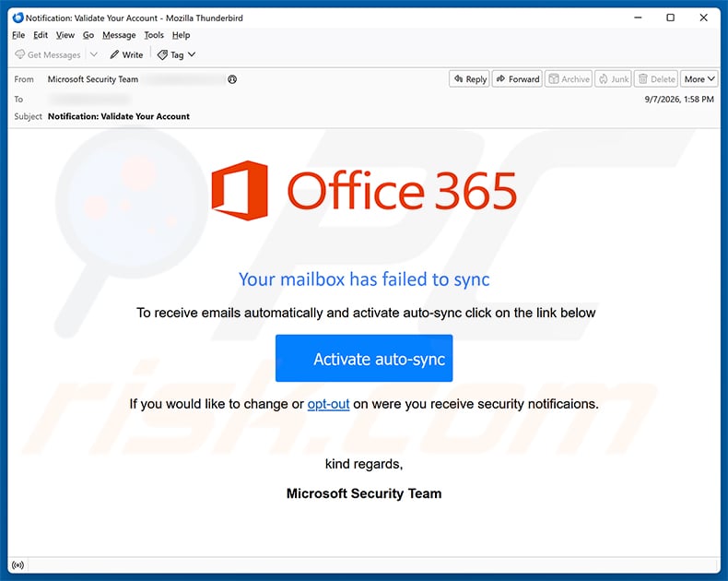
Task: Open the Help menu
Action: coord(181,35)
